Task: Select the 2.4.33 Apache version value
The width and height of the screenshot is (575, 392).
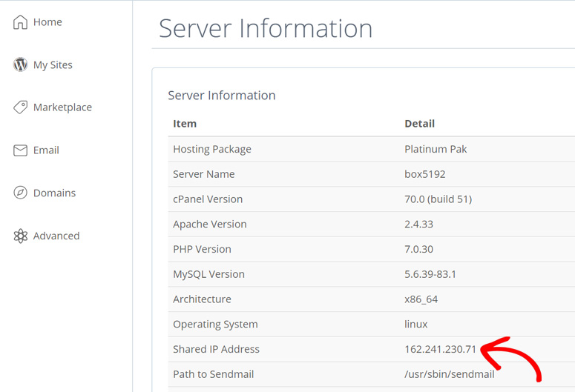Action: [x=418, y=225]
